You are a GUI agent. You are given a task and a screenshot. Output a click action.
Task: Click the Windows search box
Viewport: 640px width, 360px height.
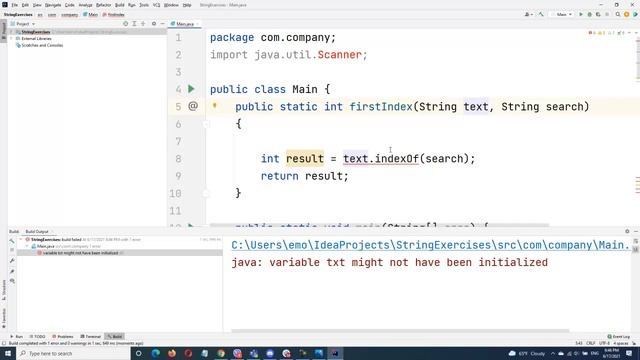73,353
